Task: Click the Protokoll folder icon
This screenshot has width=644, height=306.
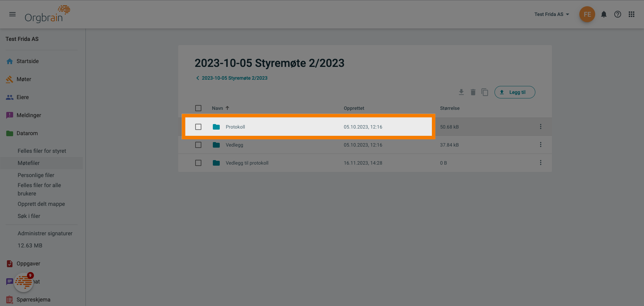Action: point(216,127)
